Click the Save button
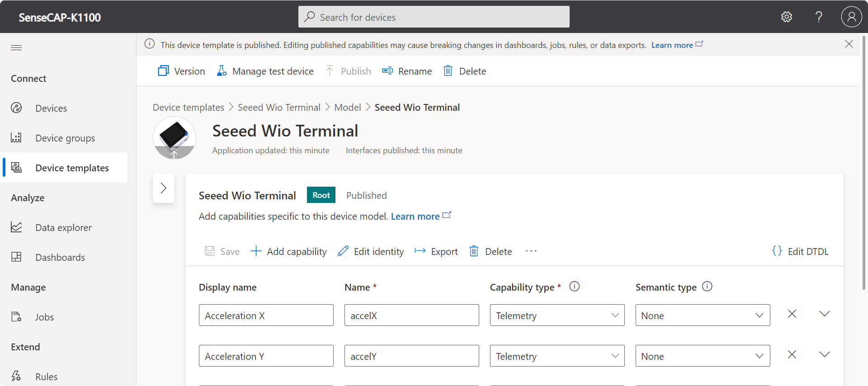The image size is (868, 386). pyautogui.click(x=222, y=251)
